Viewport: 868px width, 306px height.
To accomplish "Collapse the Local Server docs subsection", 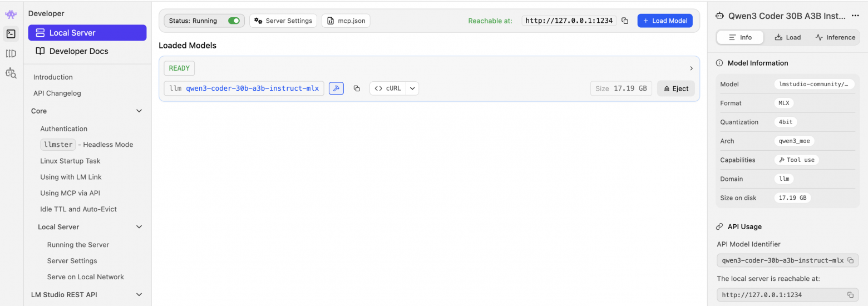I will (139, 227).
